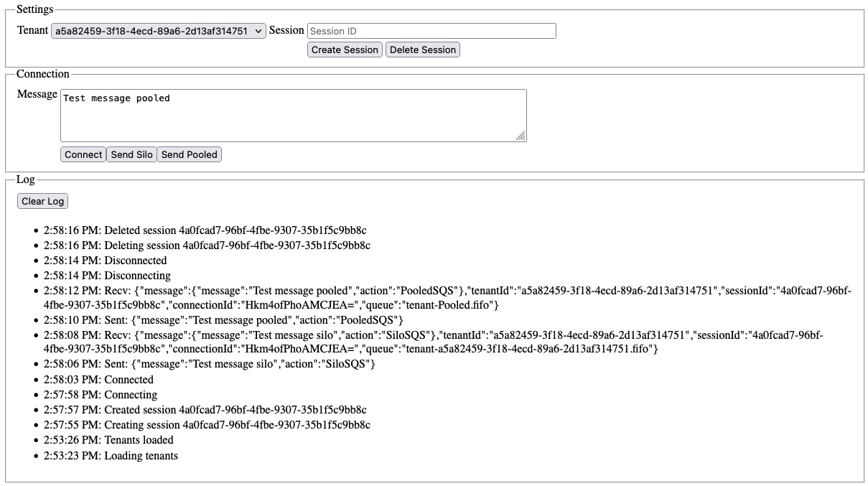This screenshot has width=868, height=486.
Task: Click the 2:58:10 PM Sent pooled log entry
Action: pyautogui.click(x=223, y=319)
